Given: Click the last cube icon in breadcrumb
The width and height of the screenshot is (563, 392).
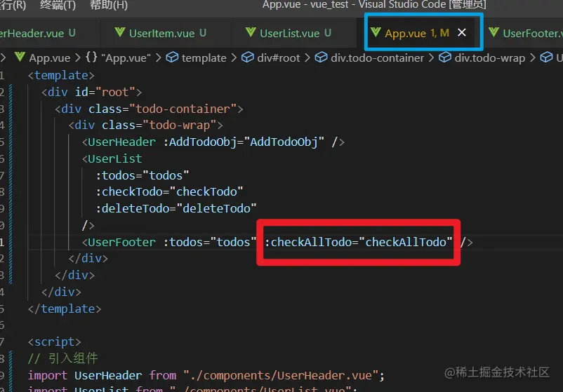Looking at the screenshot, I should pos(546,57).
